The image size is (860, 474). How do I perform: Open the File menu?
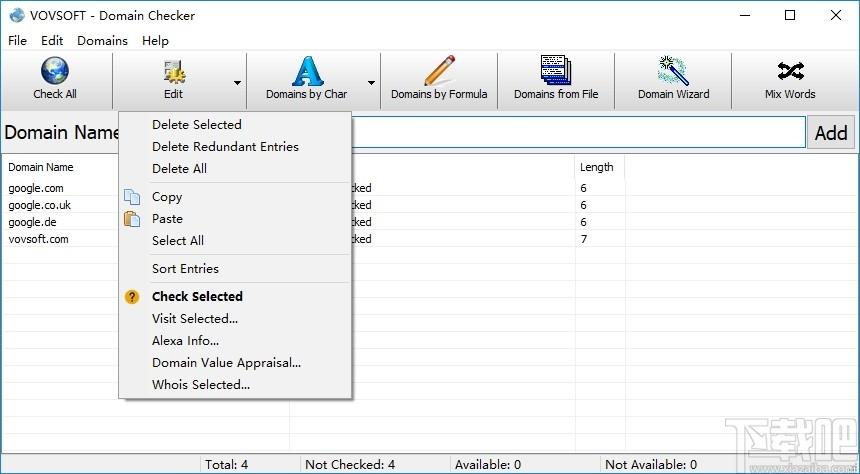pos(18,41)
